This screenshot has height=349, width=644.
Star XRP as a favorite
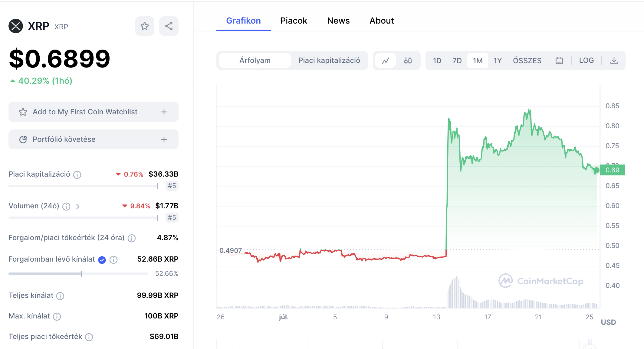tap(145, 26)
